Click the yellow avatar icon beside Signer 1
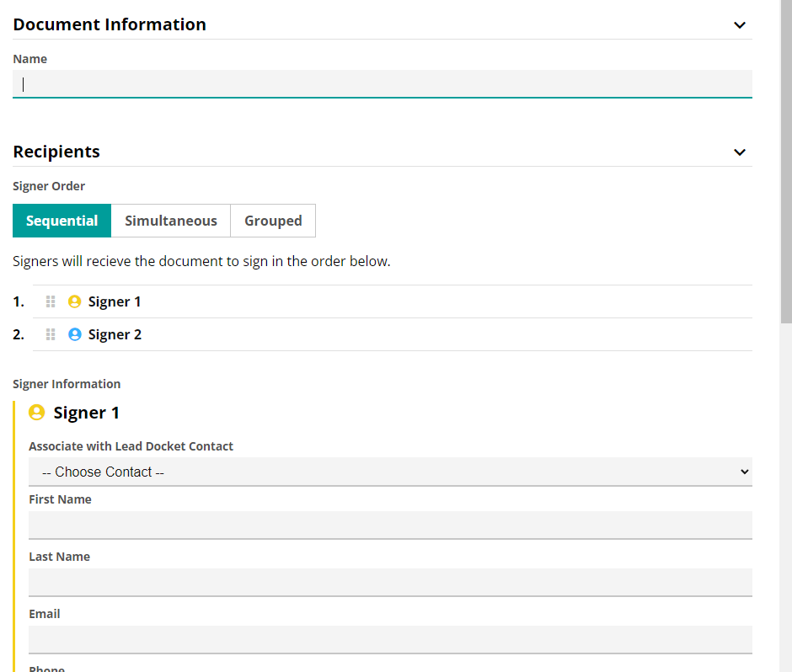The image size is (792, 672). [74, 301]
